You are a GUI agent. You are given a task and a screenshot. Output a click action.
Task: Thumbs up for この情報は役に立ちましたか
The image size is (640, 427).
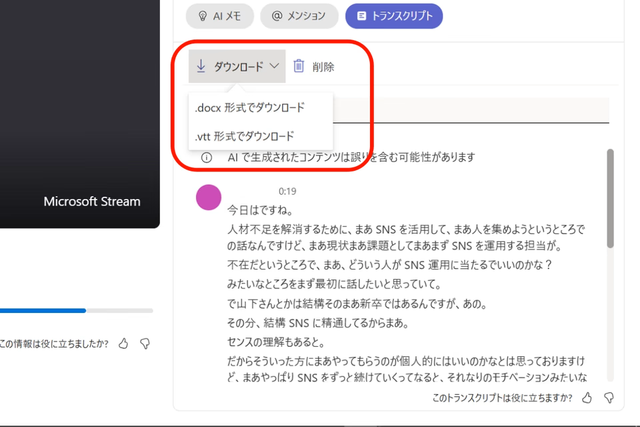pyautogui.click(x=123, y=344)
